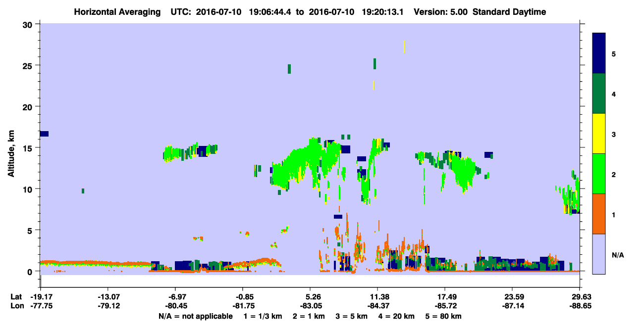Click the colorbar label '1'
644x330 pixels.
(x=614, y=214)
